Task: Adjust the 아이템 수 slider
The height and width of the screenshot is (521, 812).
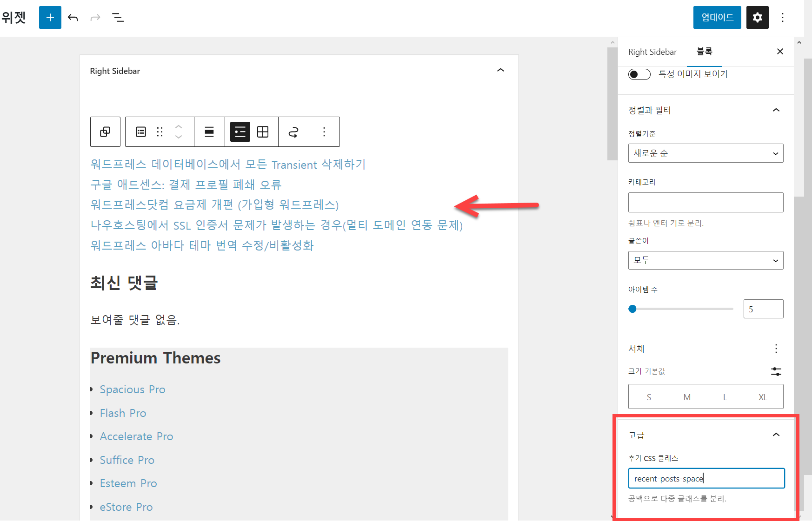Action: [x=632, y=308]
